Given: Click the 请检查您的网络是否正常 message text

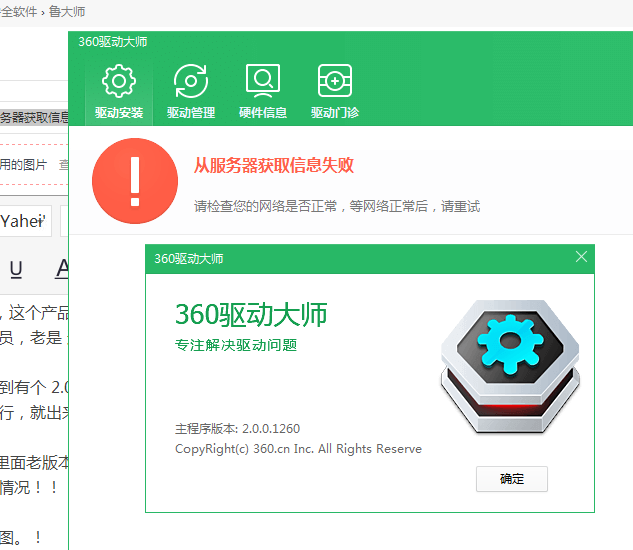Looking at the screenshot, I should coord(337,206).
